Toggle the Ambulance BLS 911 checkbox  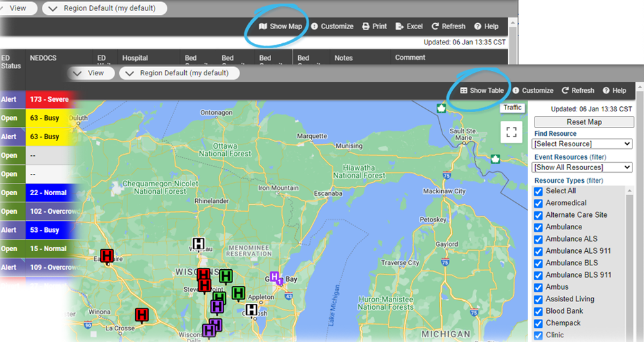pos(538,275)
